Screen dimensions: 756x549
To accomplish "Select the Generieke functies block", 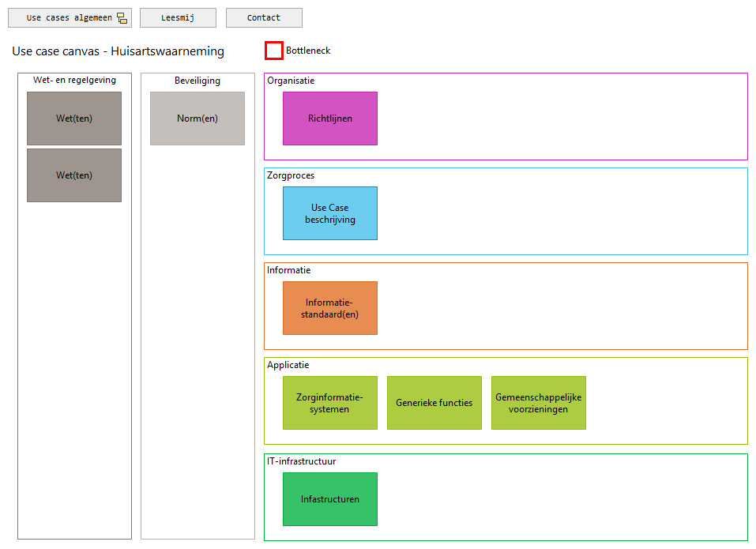I will tap(434, 403).
